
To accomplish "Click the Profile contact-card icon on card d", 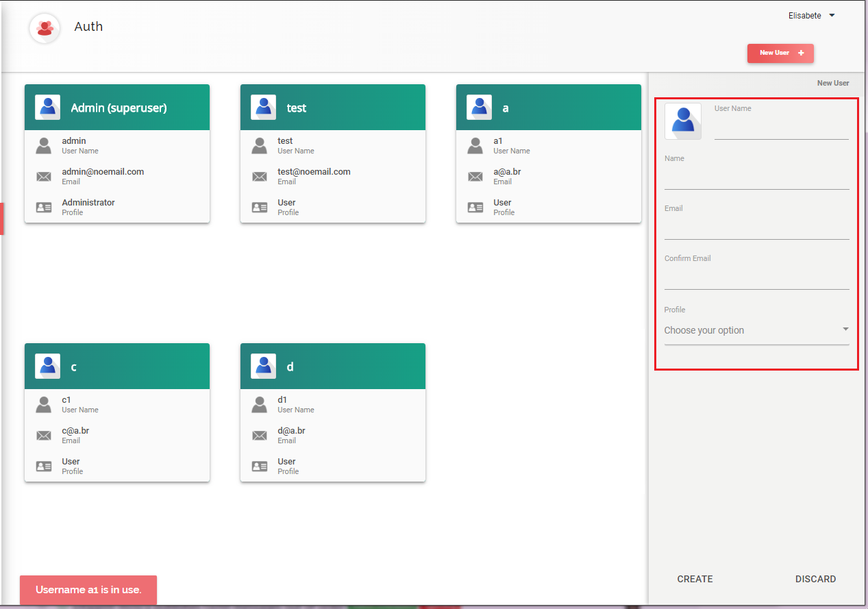I will tap(259, 466).
